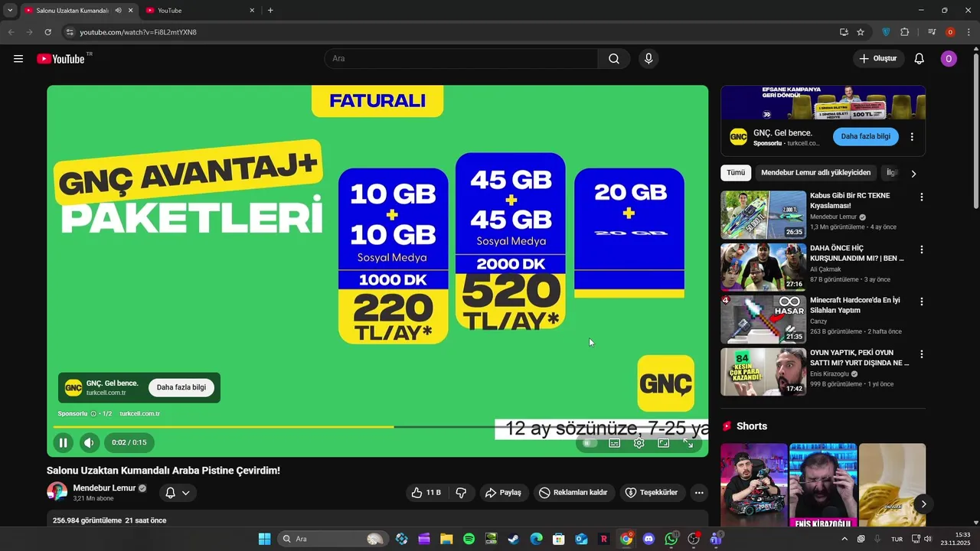View site information in address bar

pos(70,32)
